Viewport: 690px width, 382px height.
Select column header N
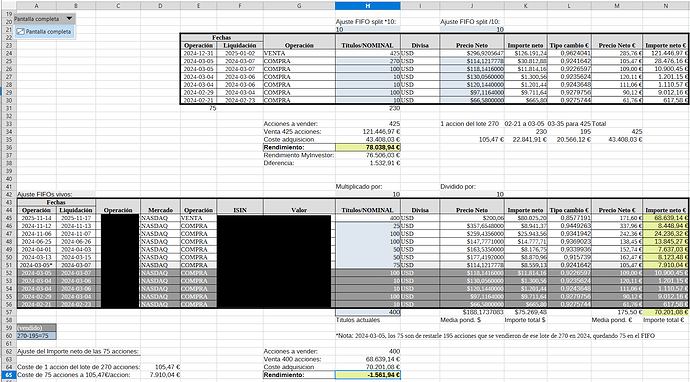pyautogui.click(x=666, y=6)
